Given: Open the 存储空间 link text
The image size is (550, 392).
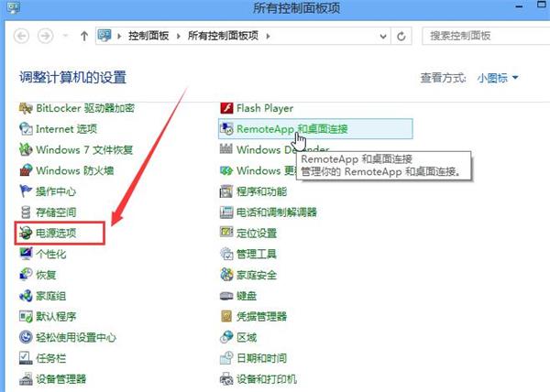Looking at the screenshot, I should (x=56, y=212).
